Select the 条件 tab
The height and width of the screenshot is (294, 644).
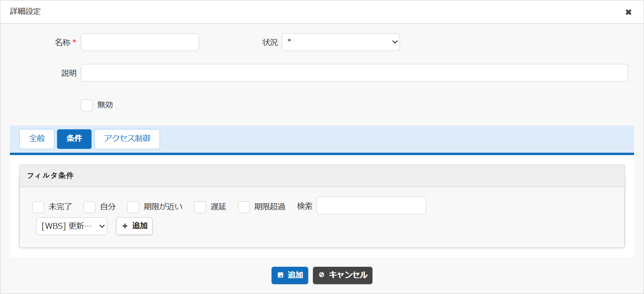74,139
